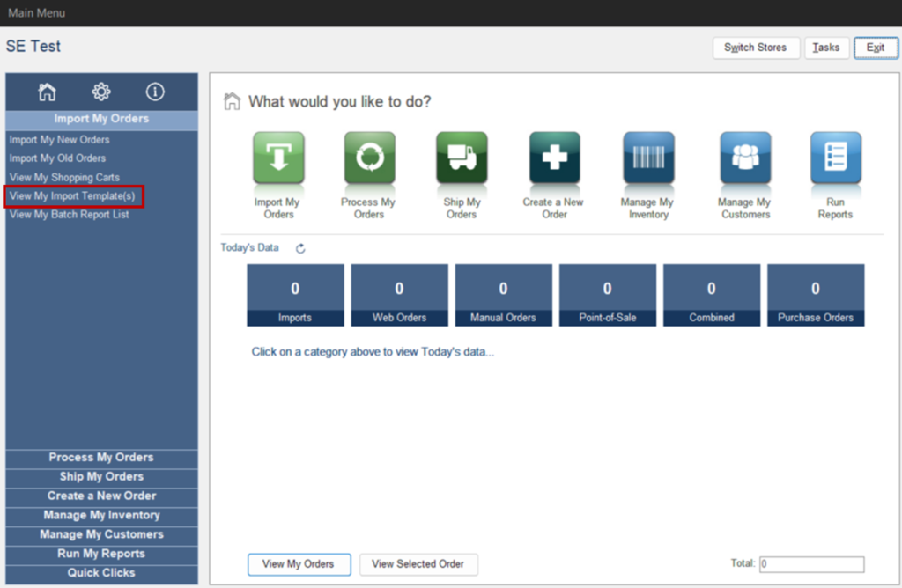This screenshot has height=588, width=902.
Task: Select the home icon in the sidebar
Action: (47, 91)
